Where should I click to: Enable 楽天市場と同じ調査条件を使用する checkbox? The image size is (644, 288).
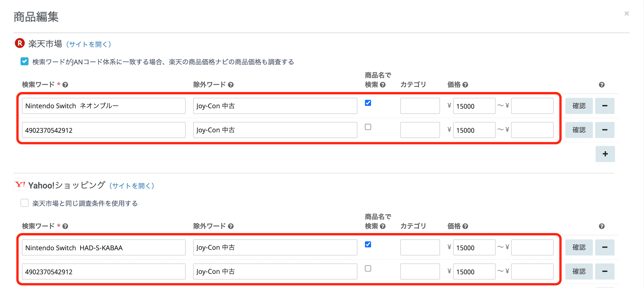[x=25, y=203]
